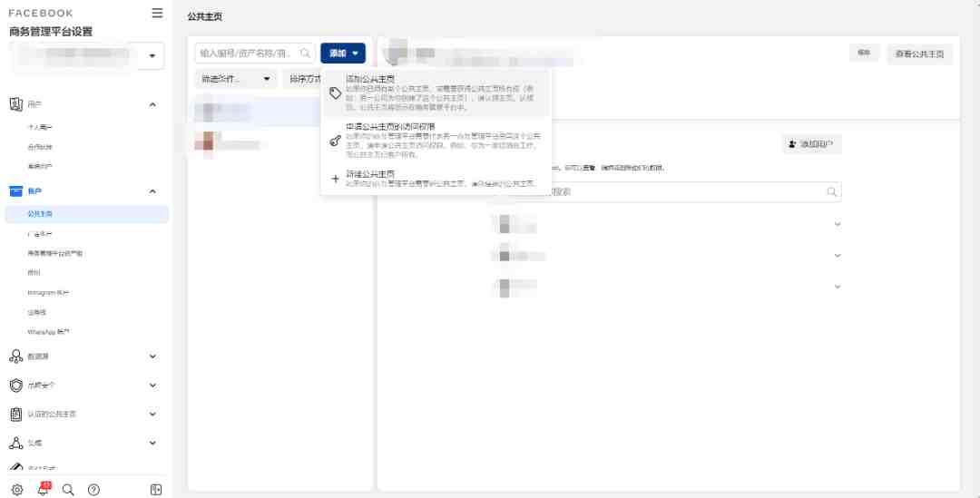Click the 查看公共主页 button
The width and height of the screenshot is (980, 498).
click(x=919, y=54)
